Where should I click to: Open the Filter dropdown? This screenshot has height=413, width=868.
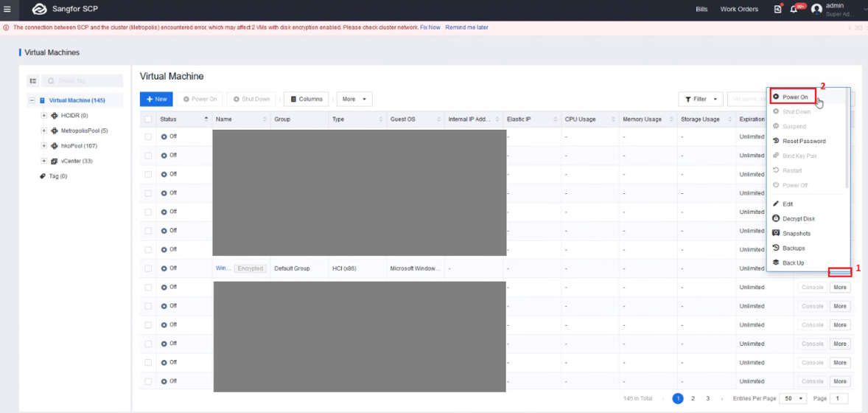click(701, 99)
